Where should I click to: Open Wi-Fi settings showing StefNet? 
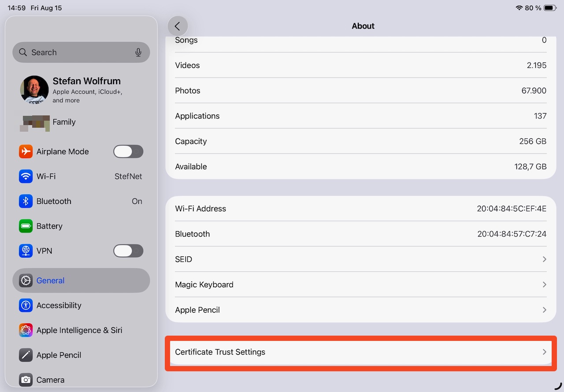point(81,176)
